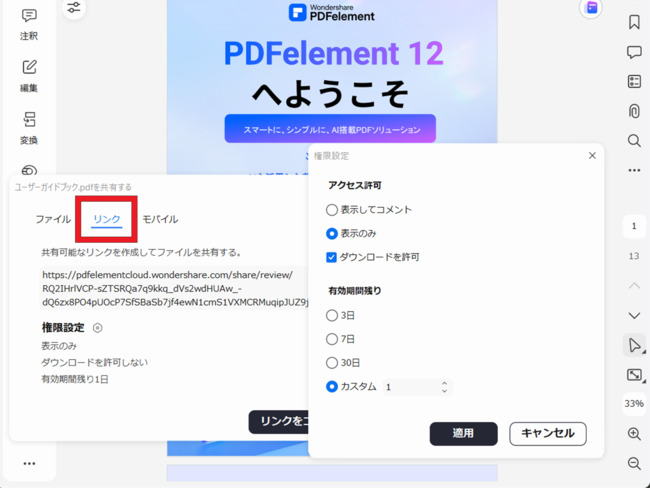Click the キャンセル button

click(x=548, y=434)
